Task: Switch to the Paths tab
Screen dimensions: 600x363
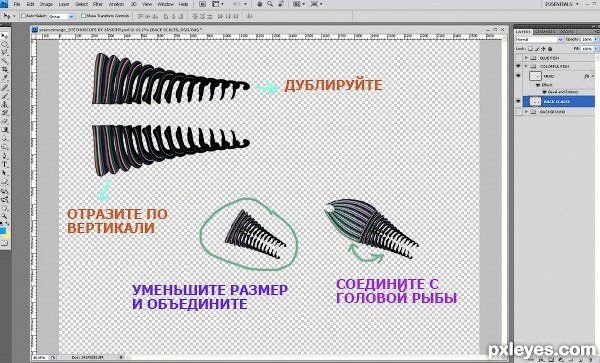Action: (x=566, y=31)
